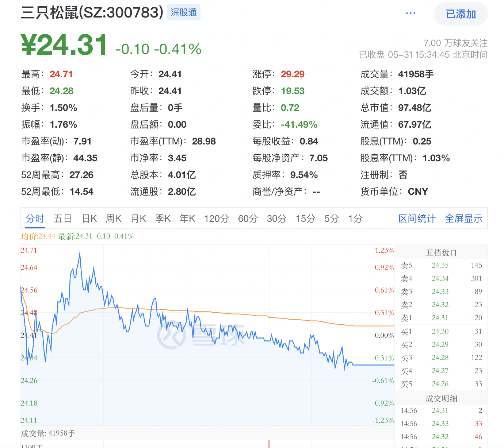Switch to the 分时 chart tab
The image size is (504, 448).
coord(35,219)
